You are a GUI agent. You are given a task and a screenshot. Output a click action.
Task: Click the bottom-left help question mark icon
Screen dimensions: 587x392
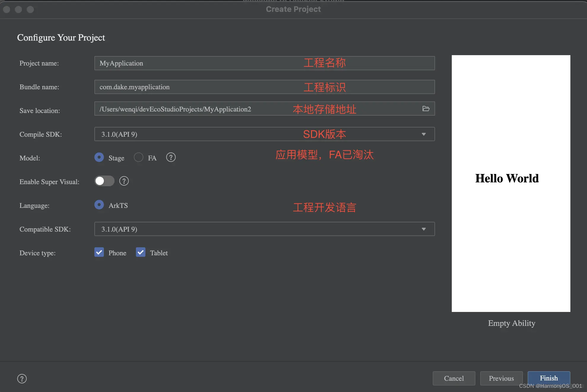(21, 378)
